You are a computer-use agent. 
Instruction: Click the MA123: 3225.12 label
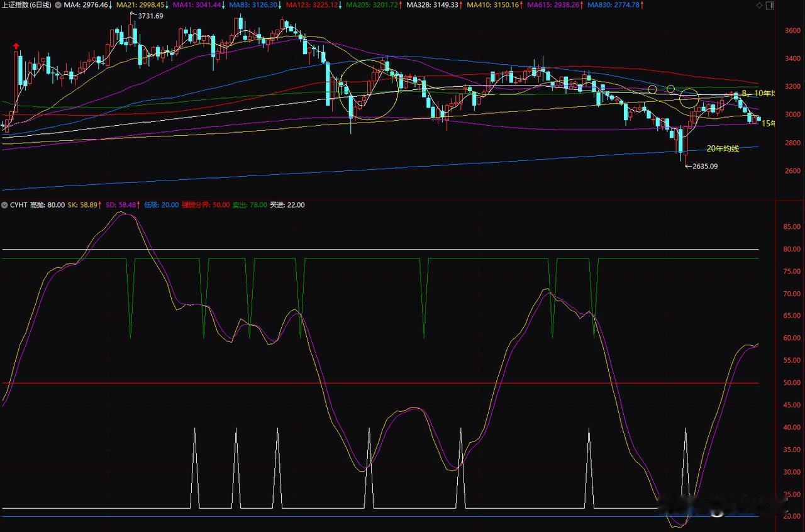tap(313, 5)
